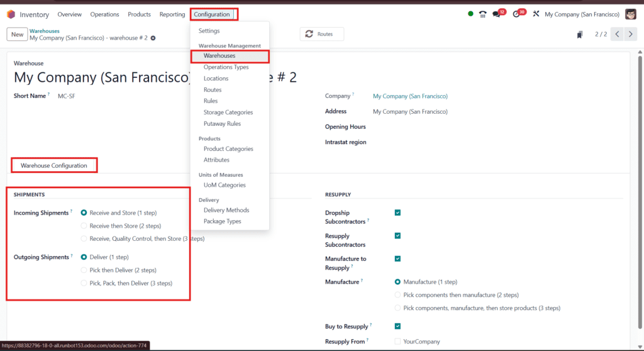Viewport: 644px width, 351px height.
Task: Select Pick components, manufacture, then store products
Action: tap(397, 308)
